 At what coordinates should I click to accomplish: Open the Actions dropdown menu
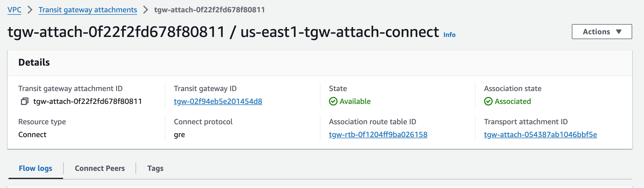coord(602,32)
